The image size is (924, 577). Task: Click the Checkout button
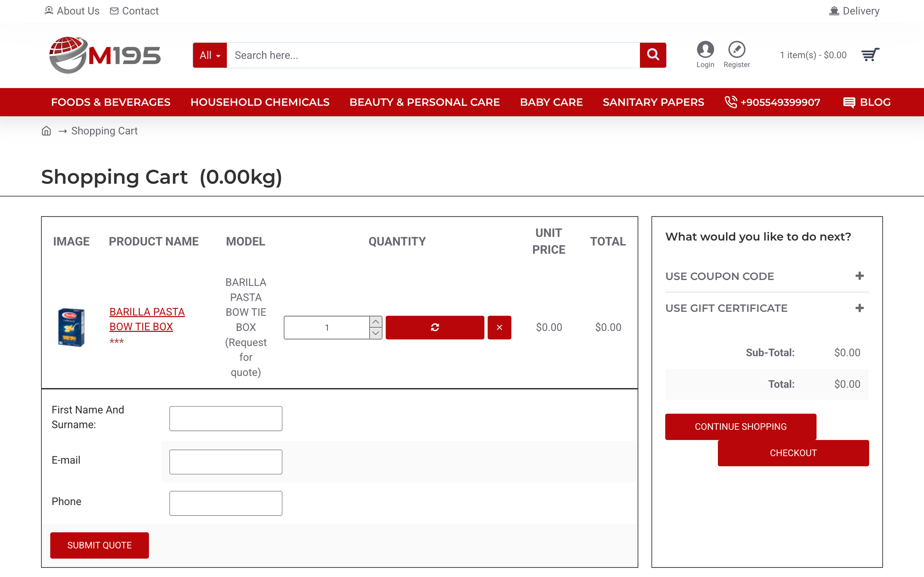(x=793, y=453)
